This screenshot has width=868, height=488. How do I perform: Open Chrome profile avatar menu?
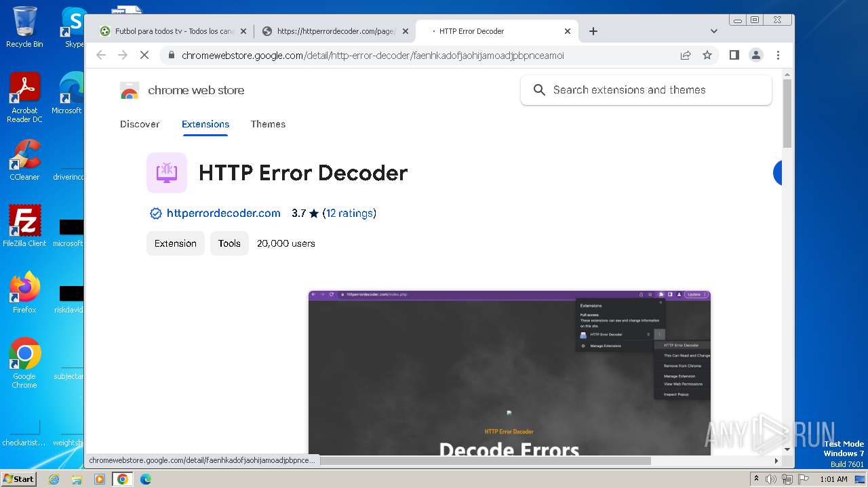coord(756,56)
